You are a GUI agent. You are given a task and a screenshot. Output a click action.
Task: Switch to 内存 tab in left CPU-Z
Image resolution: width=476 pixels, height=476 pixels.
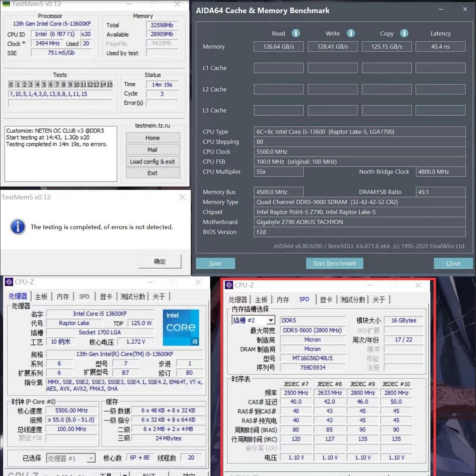(63, 297)
